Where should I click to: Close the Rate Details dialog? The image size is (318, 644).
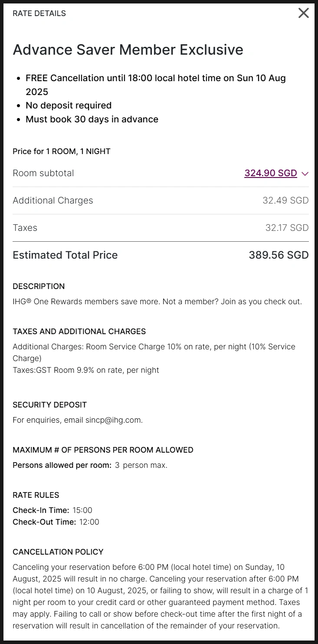(304, 13)
